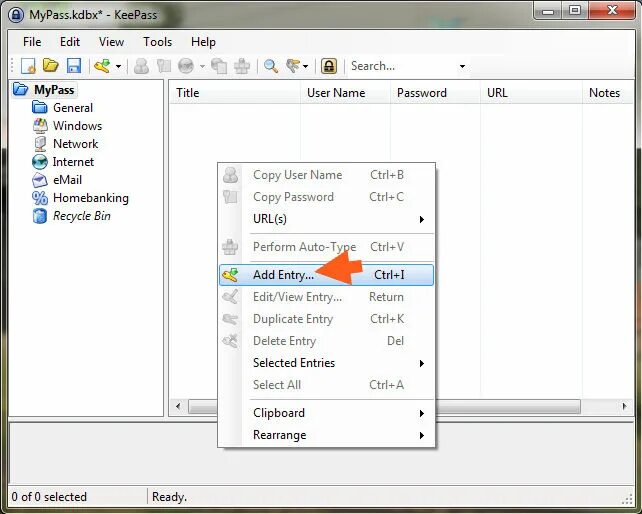Open the Tools menu
The height and width of the screenshot is (514, 642).
pos(158,42)
